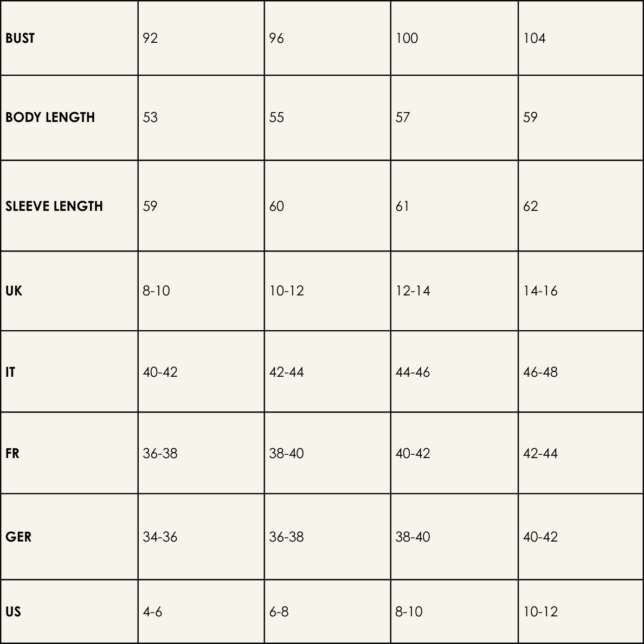The width and height of the screenshot is (644, 644).
Task: Select bust value 100
Action: pos(407,38)
